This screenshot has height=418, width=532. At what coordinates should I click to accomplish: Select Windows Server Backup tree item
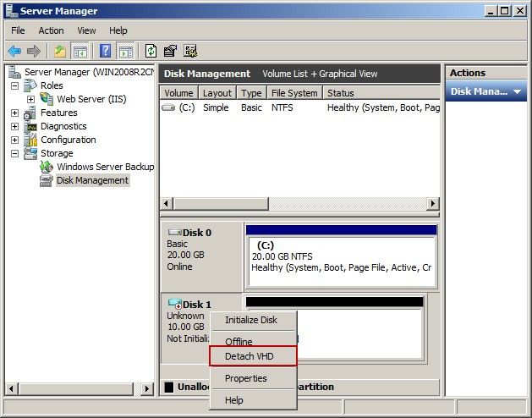105,167
